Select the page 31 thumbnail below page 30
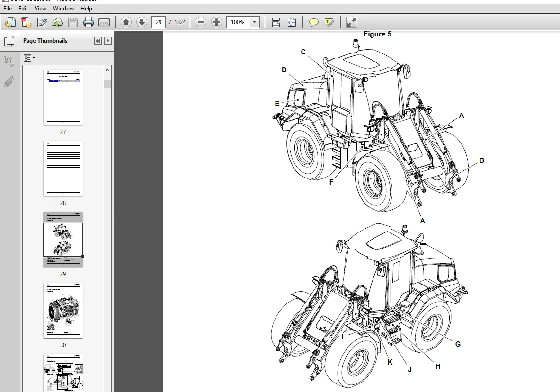The width and height of the screenshot is (560, 392). 63,373
